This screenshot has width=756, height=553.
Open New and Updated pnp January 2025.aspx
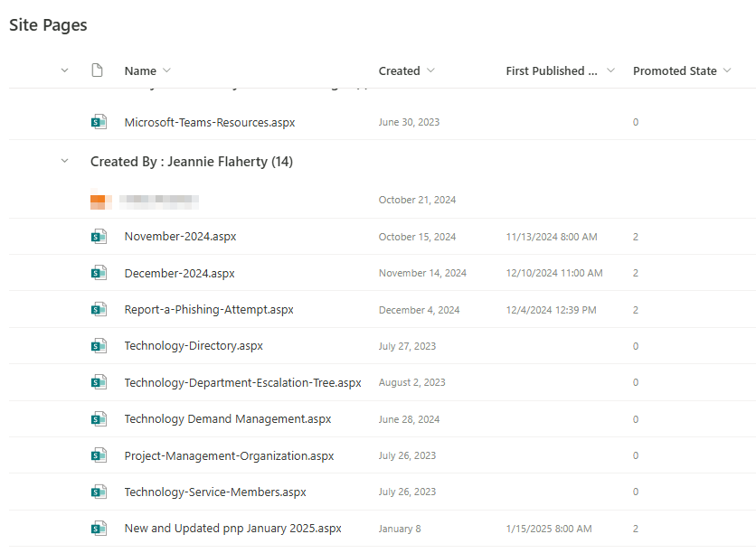(232, 529)
